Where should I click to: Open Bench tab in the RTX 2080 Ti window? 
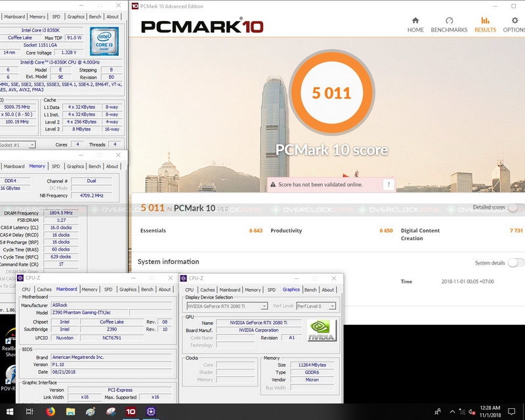pyautogui.click(x=310, y=289)
